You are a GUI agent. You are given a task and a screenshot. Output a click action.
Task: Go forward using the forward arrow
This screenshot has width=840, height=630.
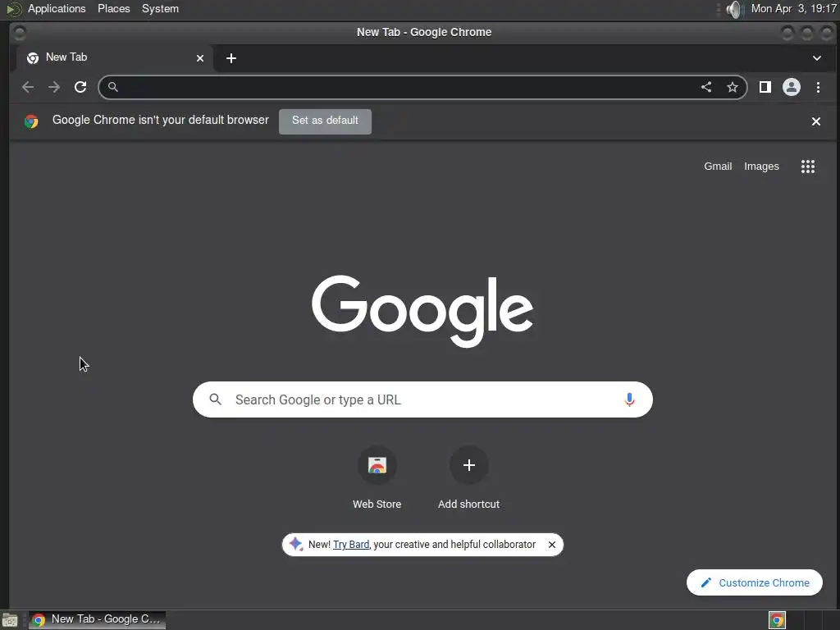tap(54, 87)
